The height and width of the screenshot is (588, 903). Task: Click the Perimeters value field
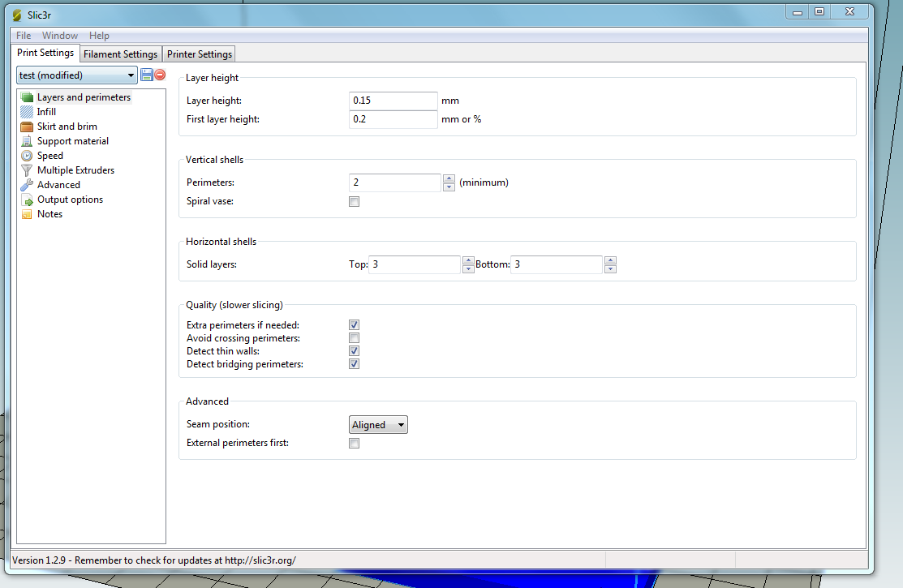point(395,182)
